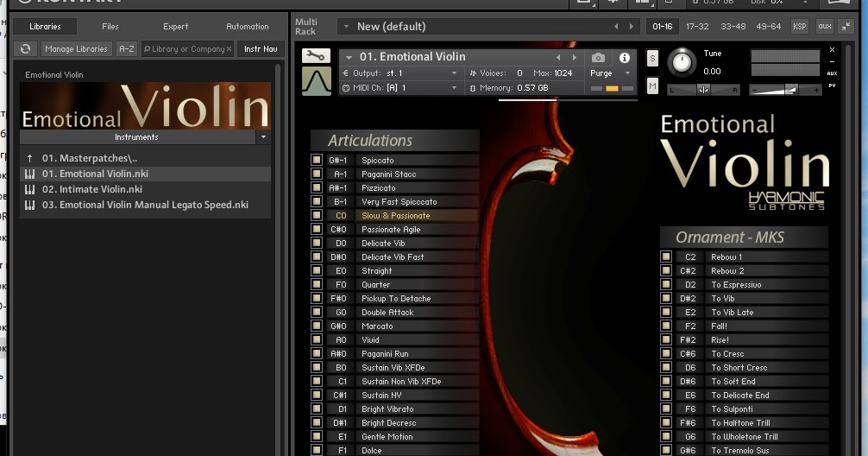Click the center pan marker icon

point(703,90)
